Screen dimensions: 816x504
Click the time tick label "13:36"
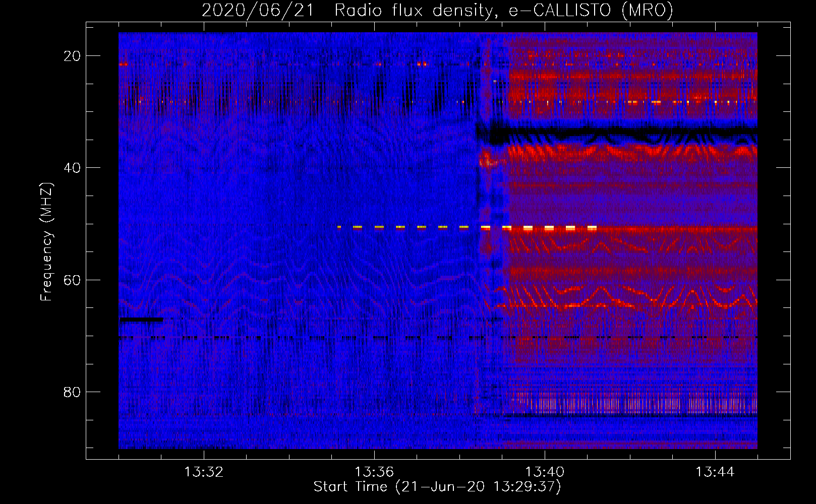coord(374,472)
